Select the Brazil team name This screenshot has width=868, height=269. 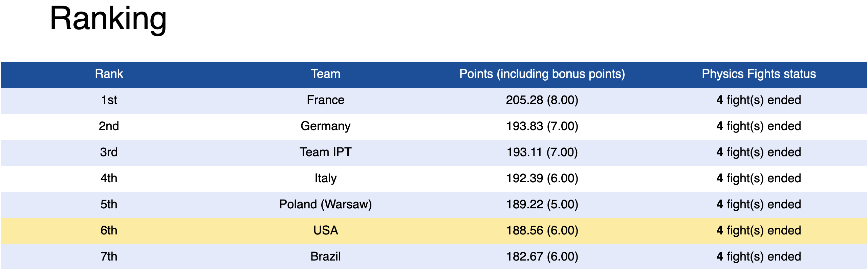(x=325, y=256)
